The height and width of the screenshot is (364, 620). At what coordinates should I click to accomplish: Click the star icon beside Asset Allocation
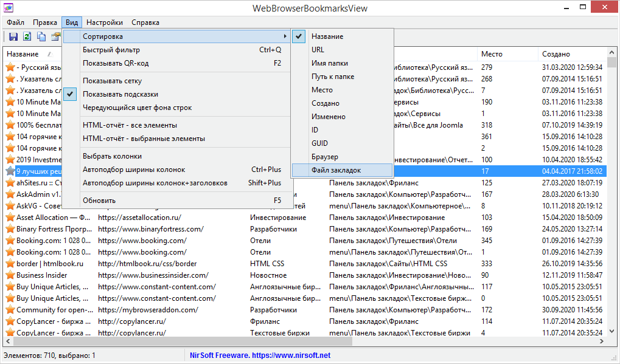10,218
